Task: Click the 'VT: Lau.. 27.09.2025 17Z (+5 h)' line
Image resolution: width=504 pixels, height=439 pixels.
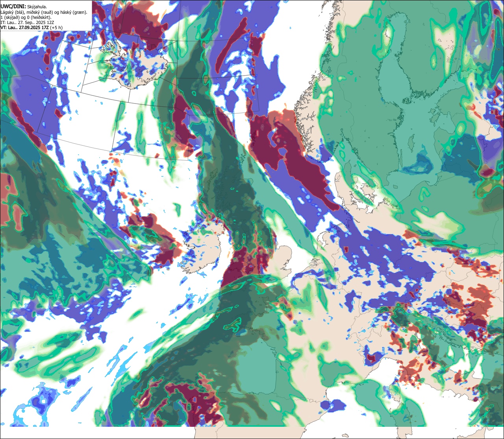Action: [31, 28]
